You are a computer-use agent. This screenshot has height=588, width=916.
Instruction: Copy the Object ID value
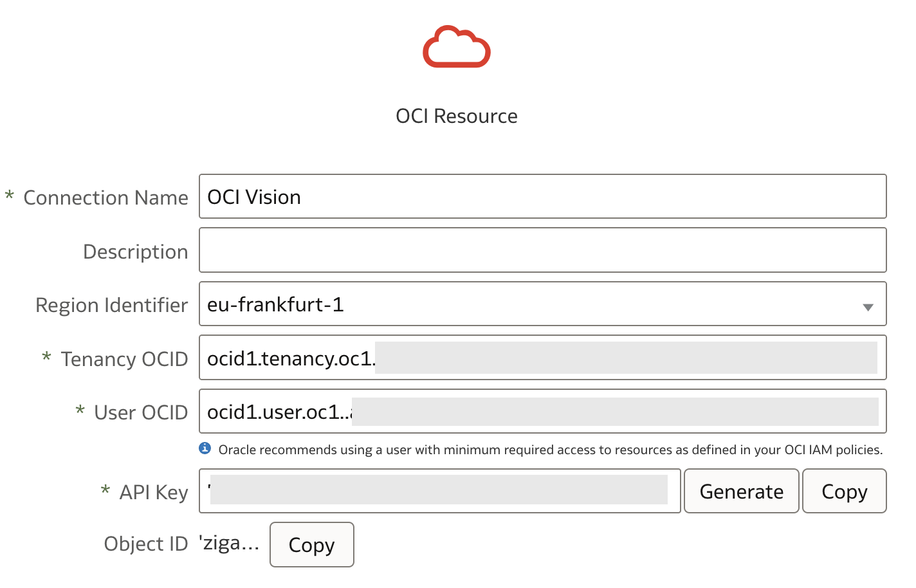coord(312,544)
